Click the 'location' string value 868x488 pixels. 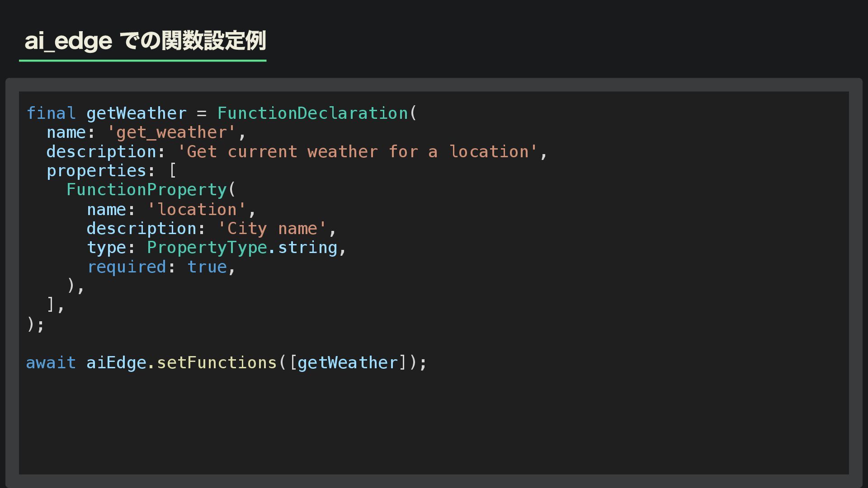point(197,210)
